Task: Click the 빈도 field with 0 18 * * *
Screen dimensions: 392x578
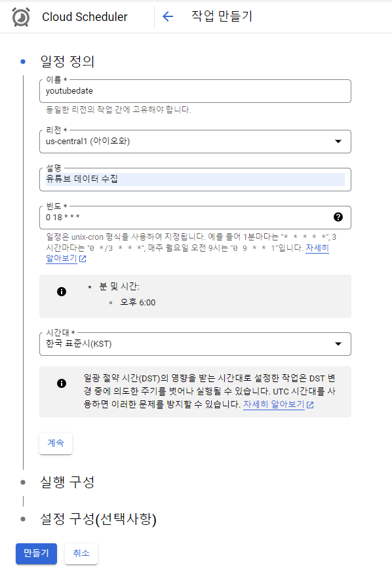Action: point(195,218)
